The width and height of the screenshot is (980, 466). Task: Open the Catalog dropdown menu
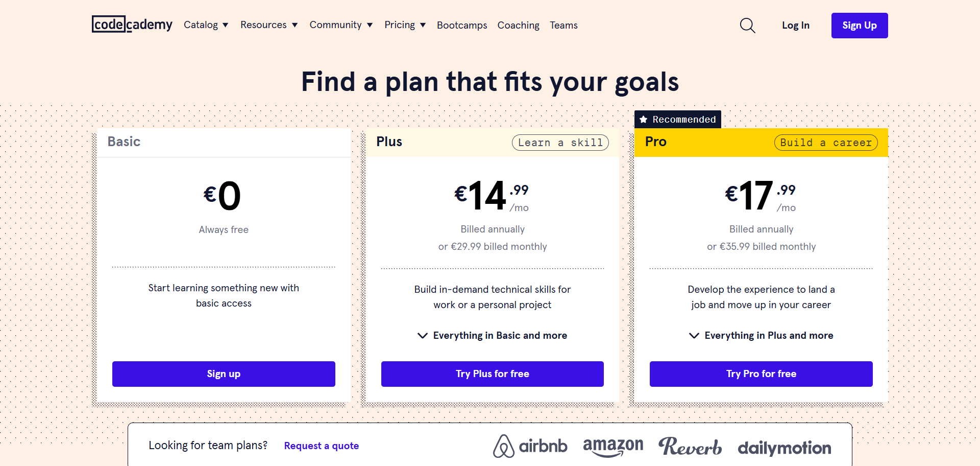tap(206, 25)
